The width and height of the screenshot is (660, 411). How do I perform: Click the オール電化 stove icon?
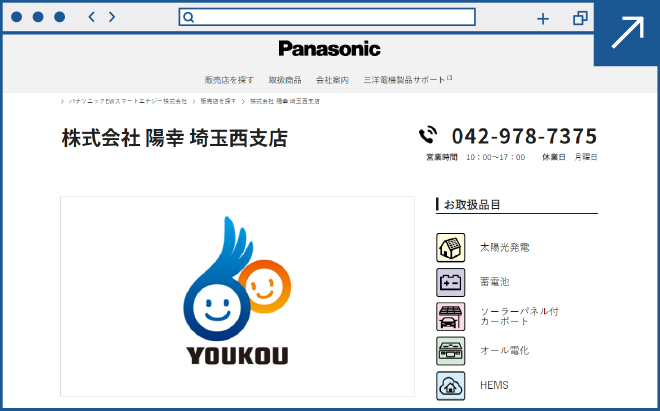click(x=450, y=351)
